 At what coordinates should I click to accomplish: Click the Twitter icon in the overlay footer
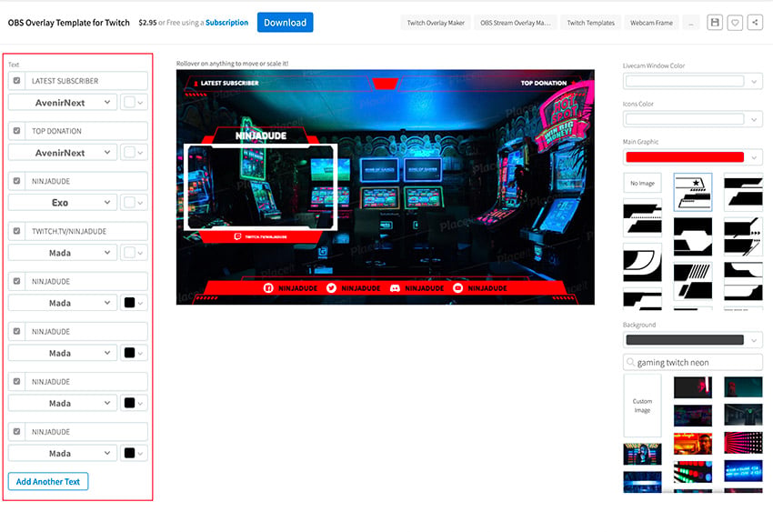click(331, 288)
